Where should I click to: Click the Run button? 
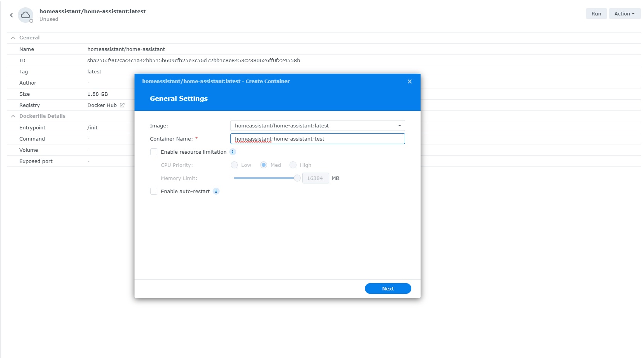point(596,14)
